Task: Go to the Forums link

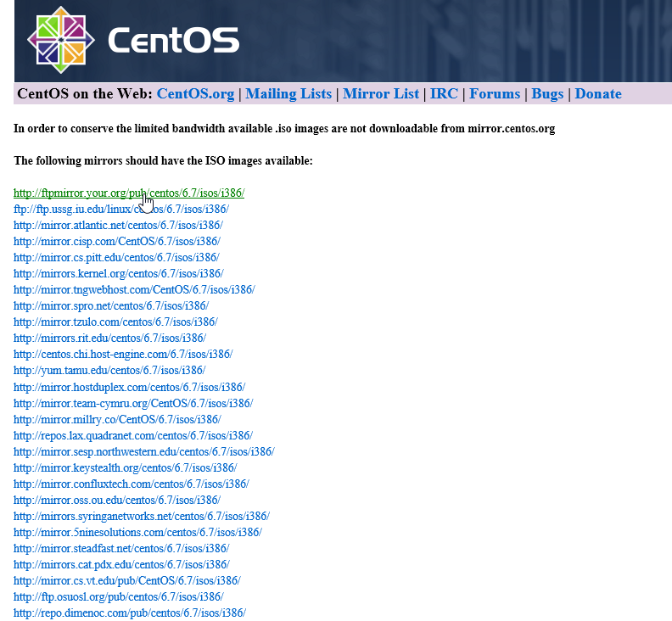Action: pyautogui.click(x=495, y=94)
